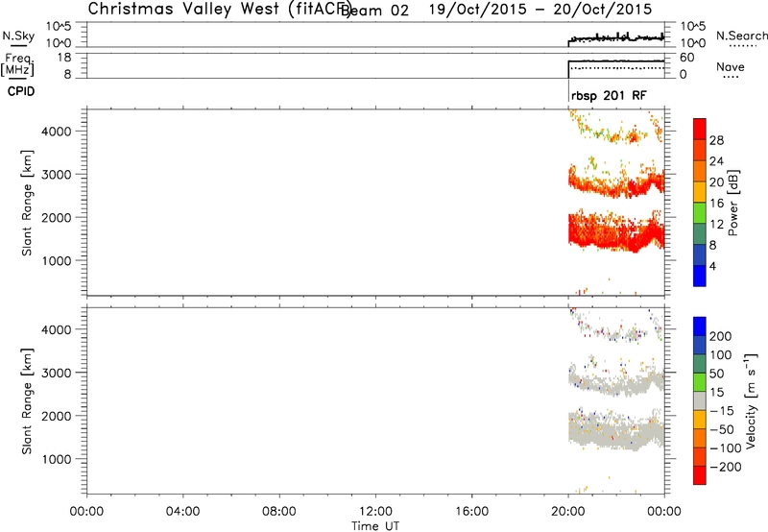Click the N.Sky legend label
The width and height of the screenshot is (768, 532).
(x=18, y=36)
